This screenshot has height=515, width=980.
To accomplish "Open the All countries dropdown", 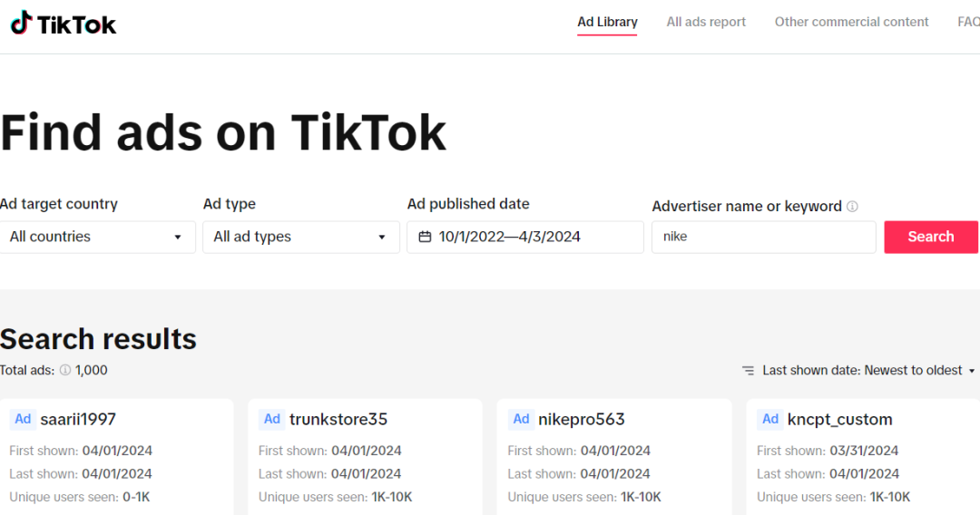I will point(97,237).
